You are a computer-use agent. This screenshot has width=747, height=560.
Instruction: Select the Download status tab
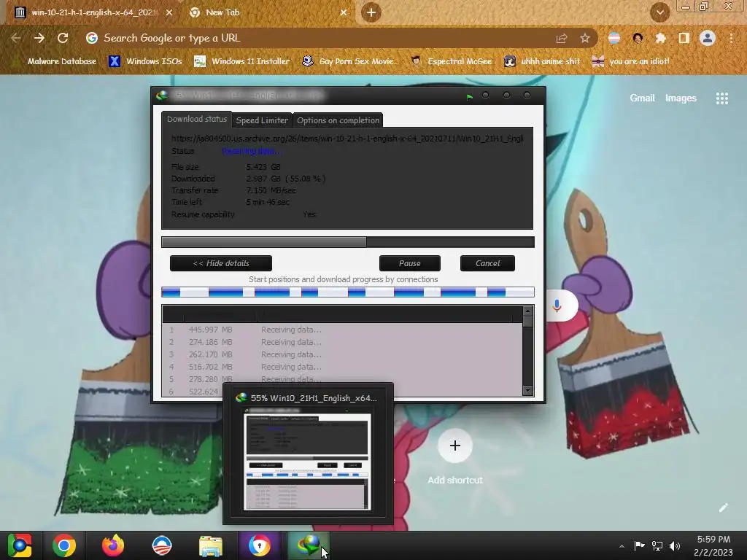197,119
